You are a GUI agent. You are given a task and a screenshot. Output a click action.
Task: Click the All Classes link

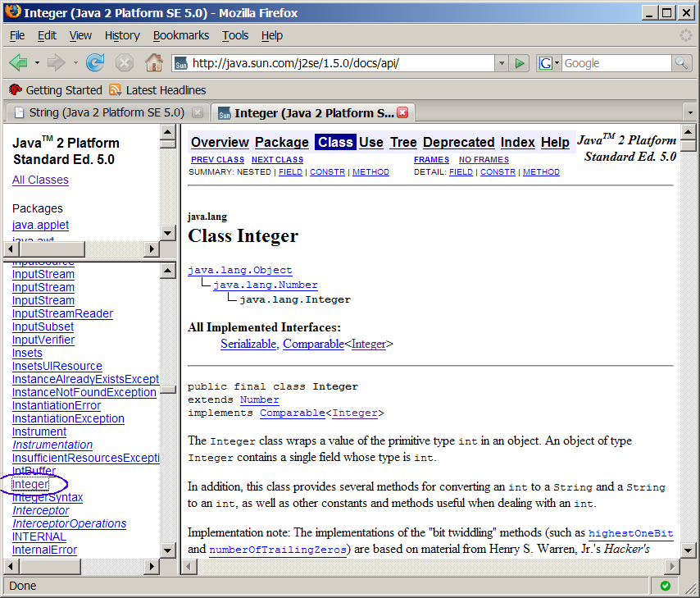pyautogui.click(x=40, y=180)
